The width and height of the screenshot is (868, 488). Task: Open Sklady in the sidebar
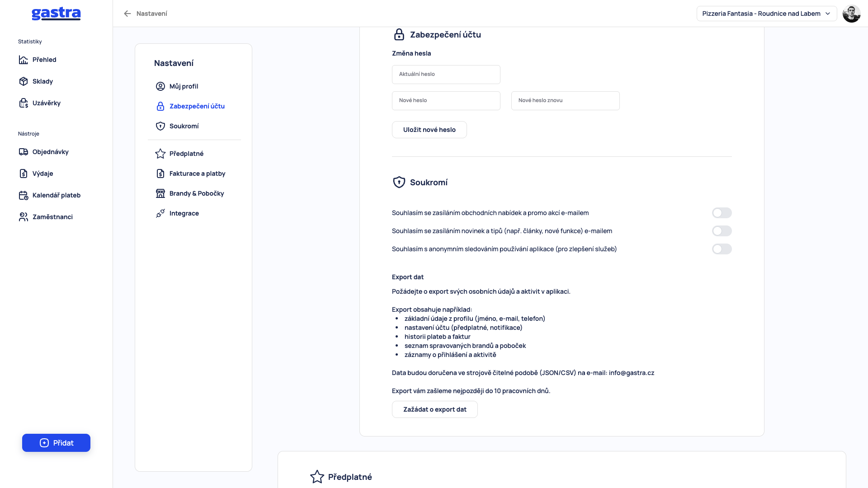43,81
